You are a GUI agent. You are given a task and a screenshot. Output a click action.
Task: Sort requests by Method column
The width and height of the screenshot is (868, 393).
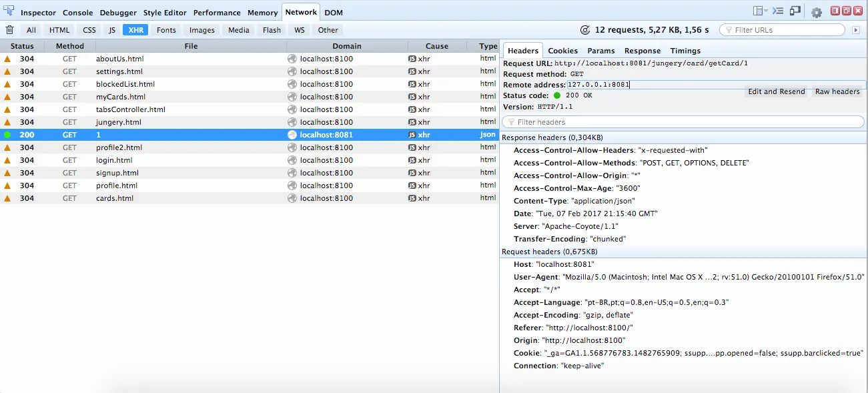pos(70,46)
